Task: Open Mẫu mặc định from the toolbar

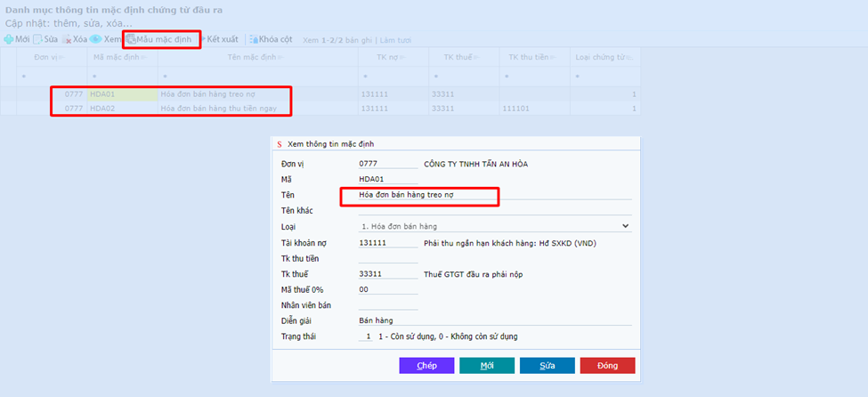Action: [162, 39]
